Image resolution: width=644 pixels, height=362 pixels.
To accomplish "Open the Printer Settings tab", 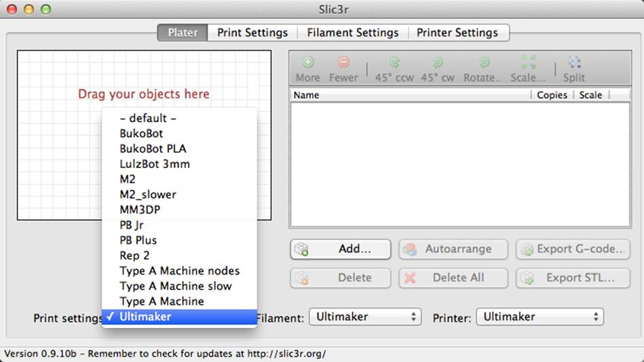I will point(457,33).
